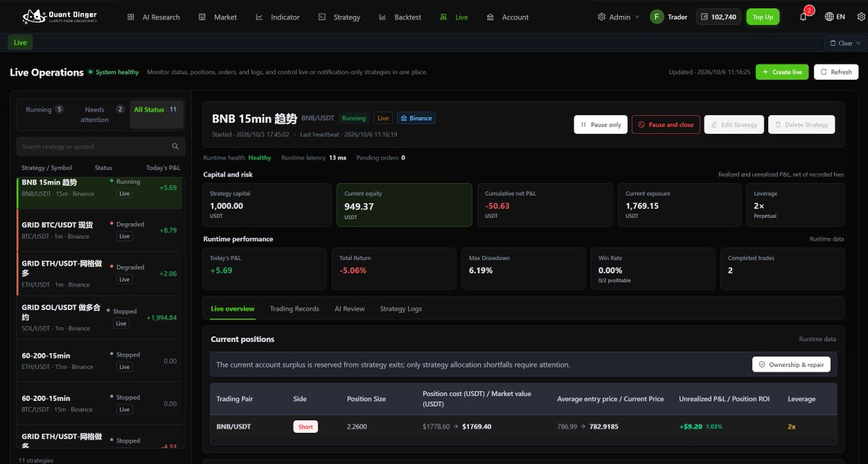Viewport: 868px width, 464px height.
Task: Open the Backtest nav item
Action: [x=399, y=17]
